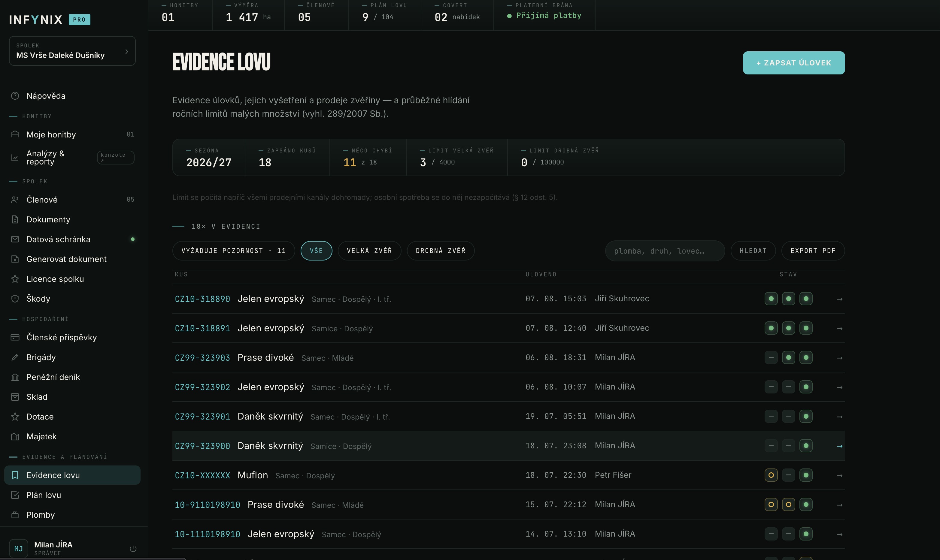Open the Brigády pencil icon

pyautogui.click(x=15, y=357)
